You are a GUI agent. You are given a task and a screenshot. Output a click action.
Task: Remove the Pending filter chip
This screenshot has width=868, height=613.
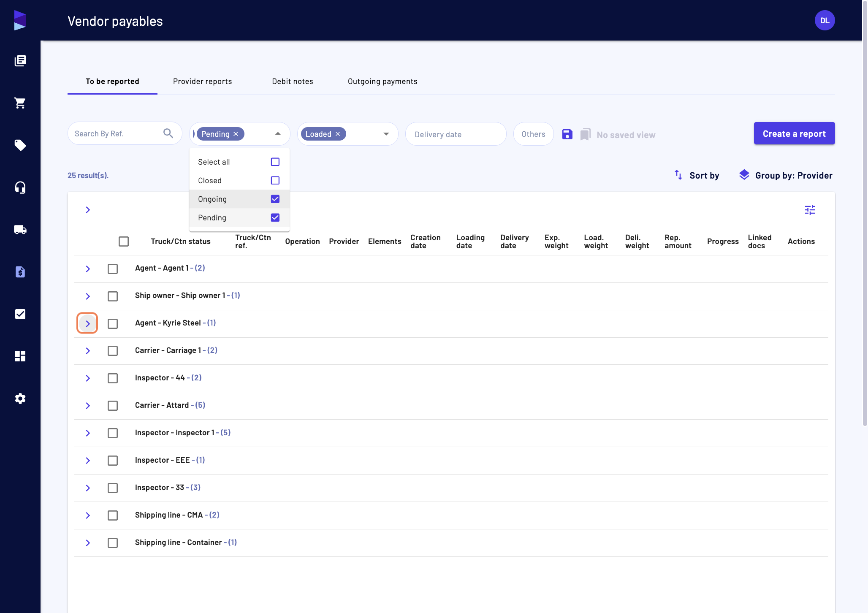[236, 134]
